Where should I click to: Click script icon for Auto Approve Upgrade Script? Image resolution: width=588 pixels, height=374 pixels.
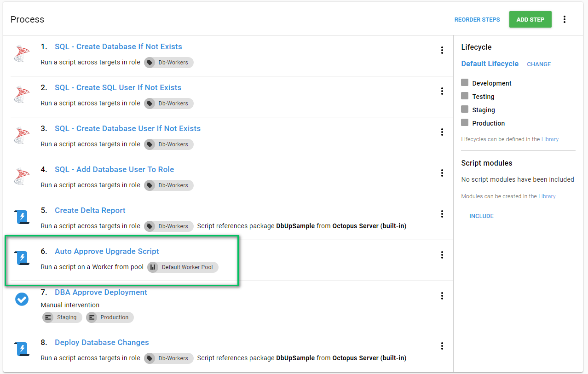(x=22, y=258)
